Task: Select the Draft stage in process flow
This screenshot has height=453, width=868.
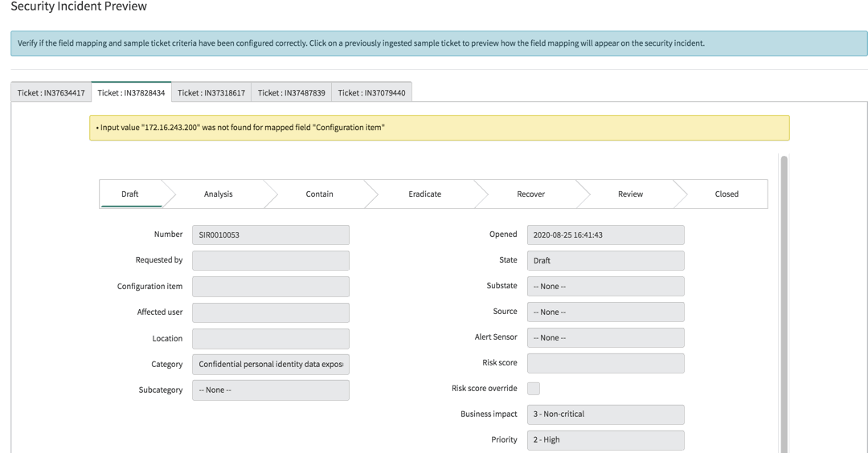Action: tap(130, 194)
